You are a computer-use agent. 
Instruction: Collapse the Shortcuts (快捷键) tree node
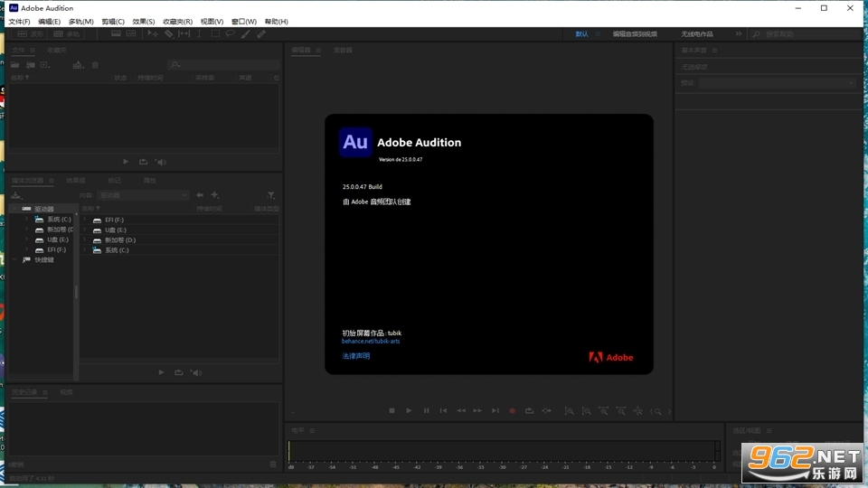pyautogui.click(x=15, y=259)
